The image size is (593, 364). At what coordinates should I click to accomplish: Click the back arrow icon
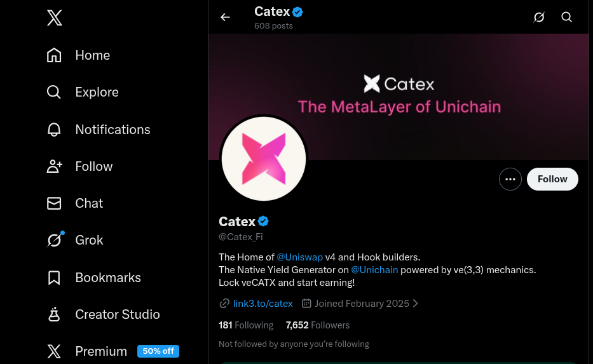(x=225, y=17)
